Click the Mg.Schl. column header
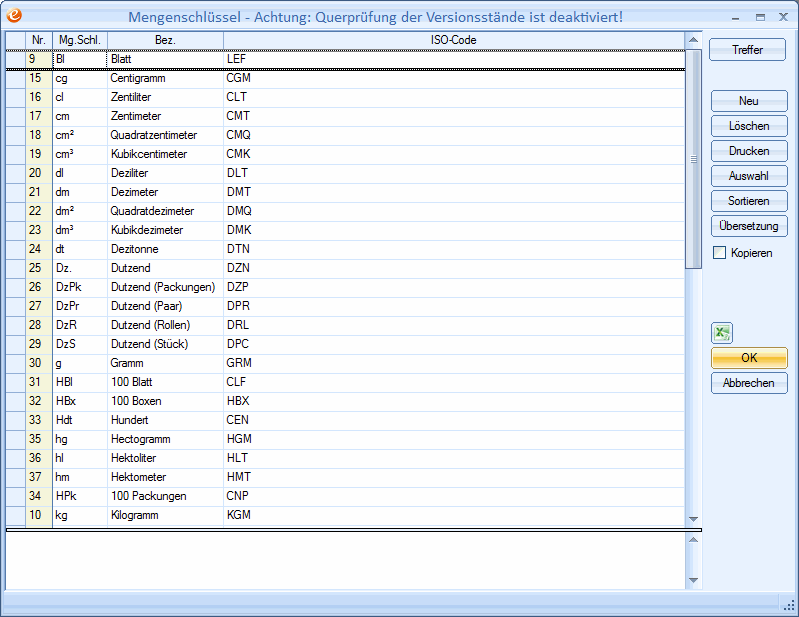 (x=79, y=40)
